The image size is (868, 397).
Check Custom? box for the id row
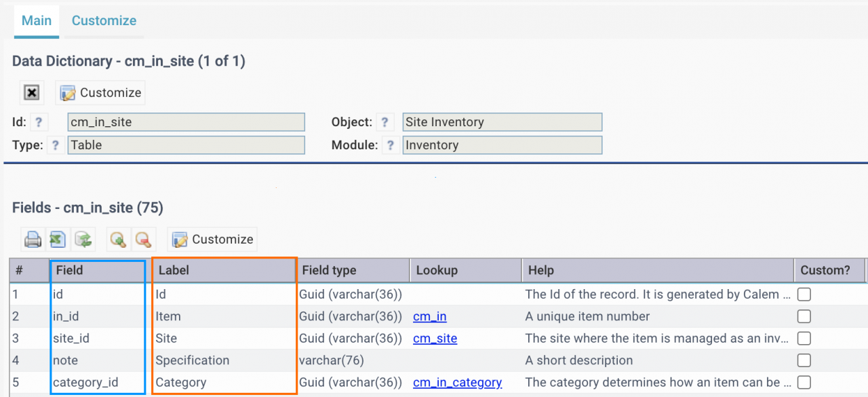(x=804, y=295)
